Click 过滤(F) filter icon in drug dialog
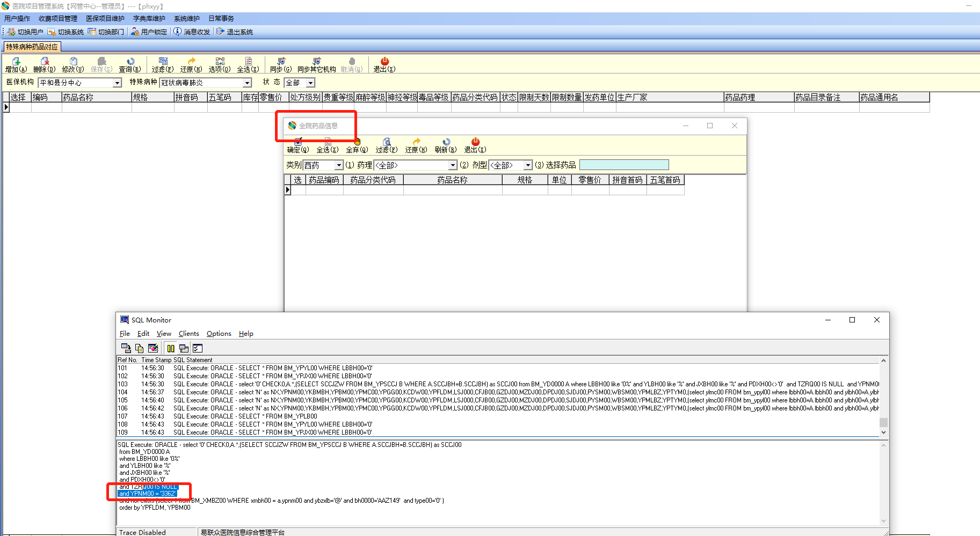 click(387, 142)
